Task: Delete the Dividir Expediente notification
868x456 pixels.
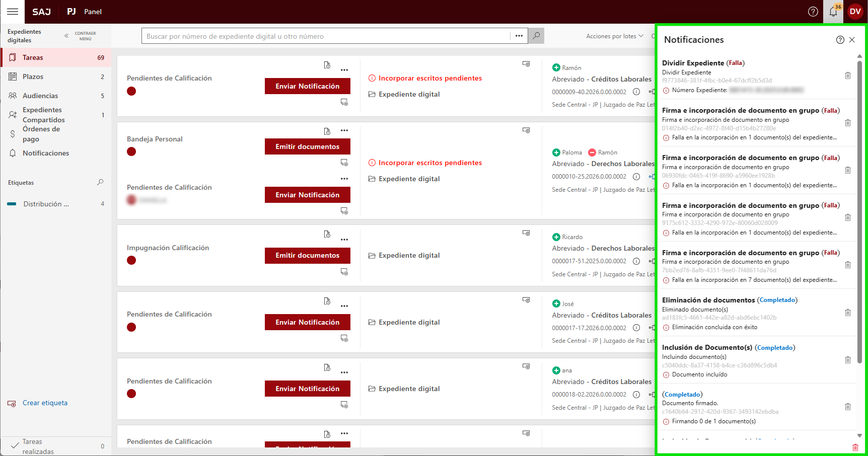Action: coord(847,75)
